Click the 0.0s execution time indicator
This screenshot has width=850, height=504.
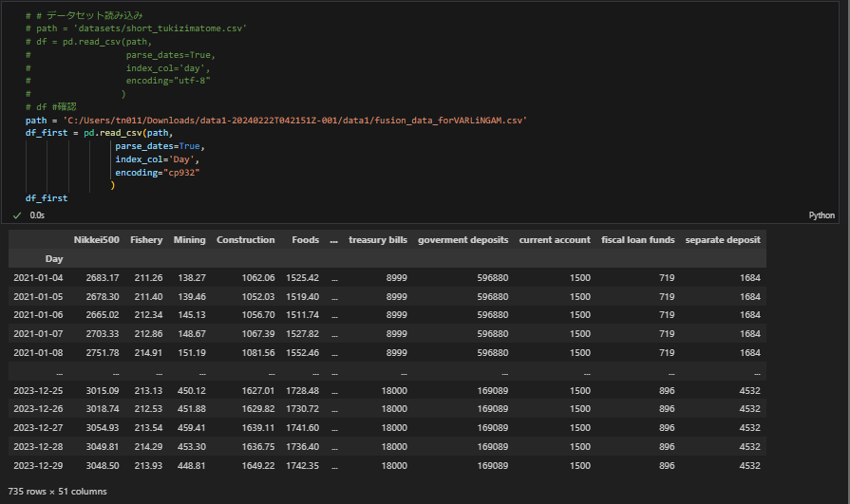pos(38,215)
